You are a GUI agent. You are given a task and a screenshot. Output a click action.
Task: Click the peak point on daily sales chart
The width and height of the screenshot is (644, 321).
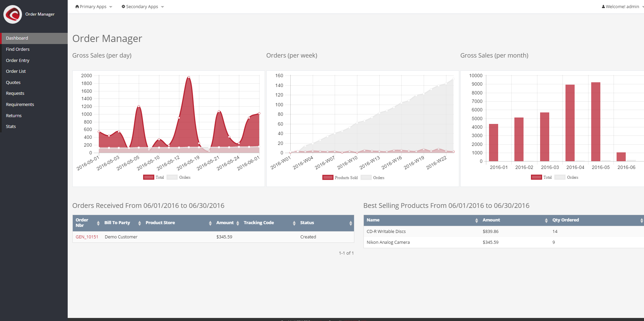tap(189, 77)
